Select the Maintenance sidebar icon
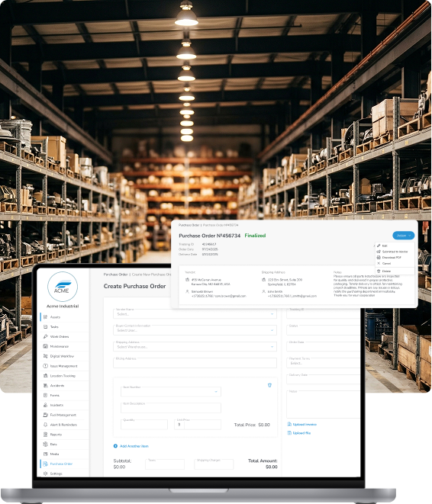This screenshot has height=504, width=432. coord(45,346)
